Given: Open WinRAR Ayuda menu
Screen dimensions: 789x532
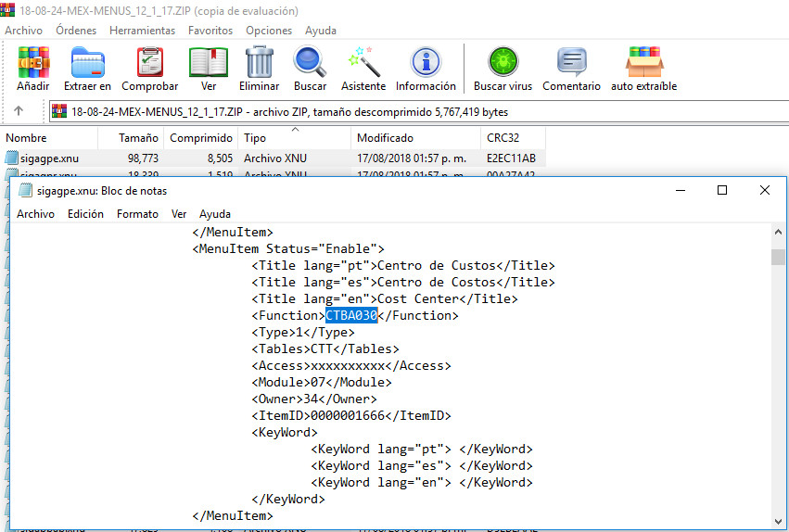Looking at the screenshot, I should click(x=321, y=31).
